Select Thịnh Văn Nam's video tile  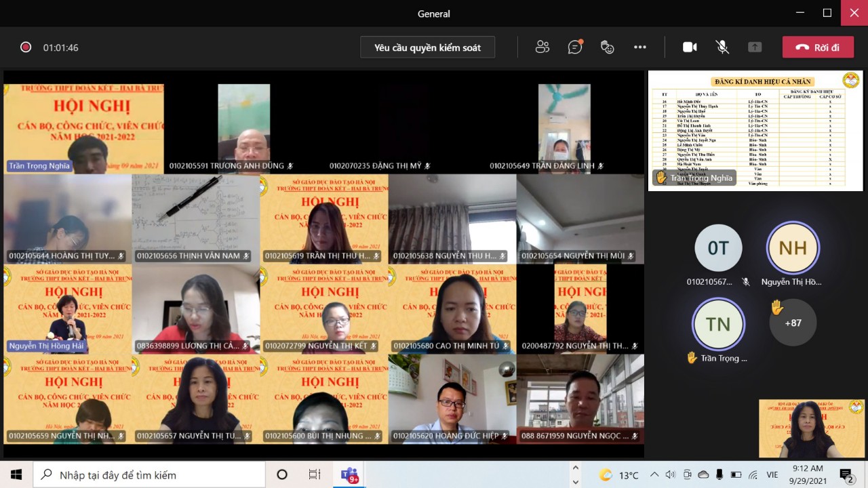coord(196,219)
